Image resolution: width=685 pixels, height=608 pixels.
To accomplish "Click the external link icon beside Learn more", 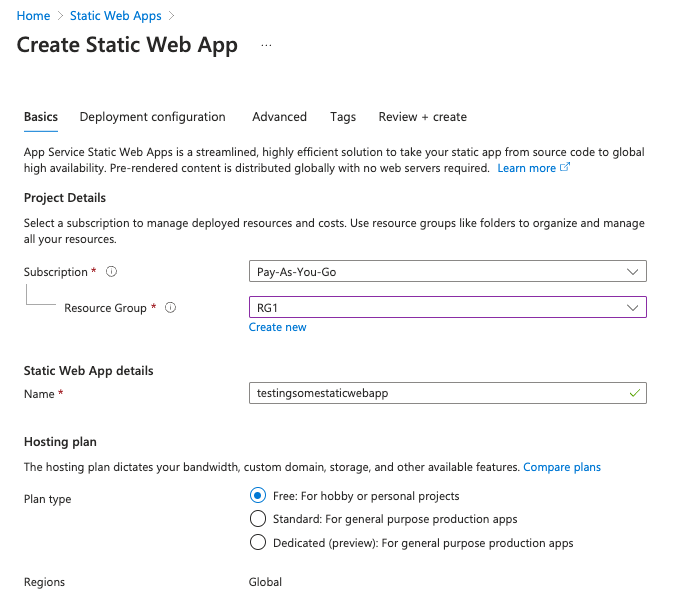I will (565, 168).
